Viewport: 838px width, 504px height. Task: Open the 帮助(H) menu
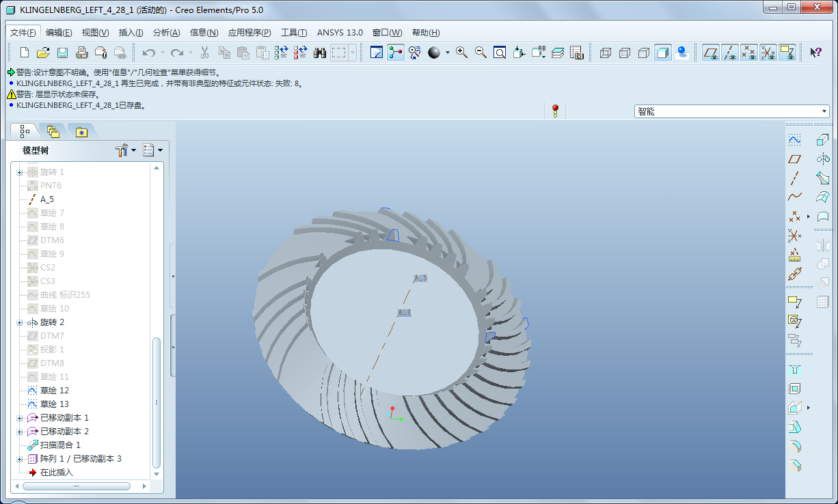click(x=426, y=33)
